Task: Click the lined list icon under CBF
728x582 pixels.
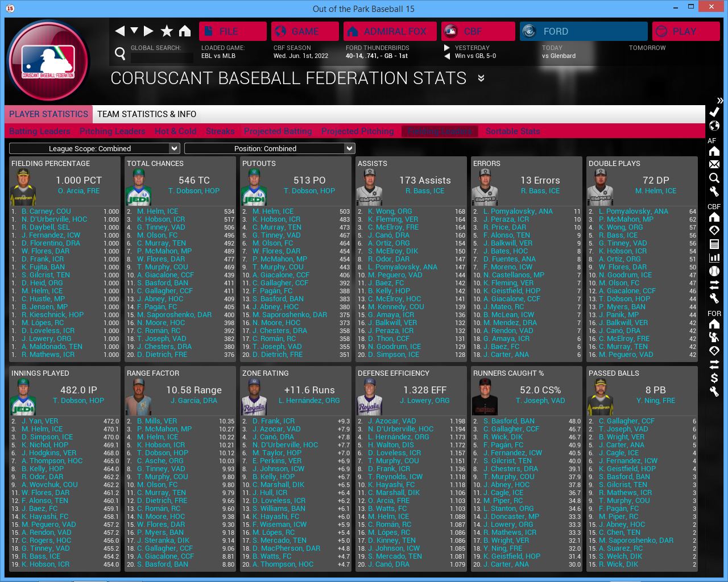Action: coord(714,244)
